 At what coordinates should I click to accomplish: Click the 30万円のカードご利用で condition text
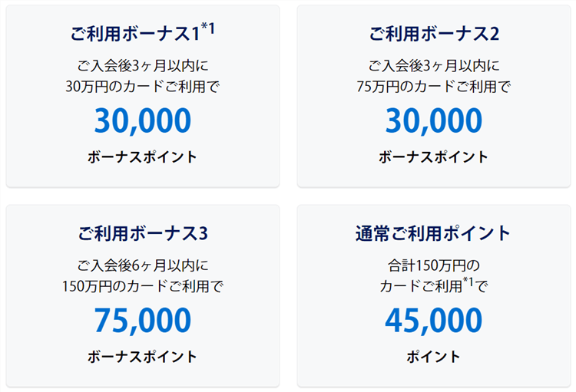143,87
